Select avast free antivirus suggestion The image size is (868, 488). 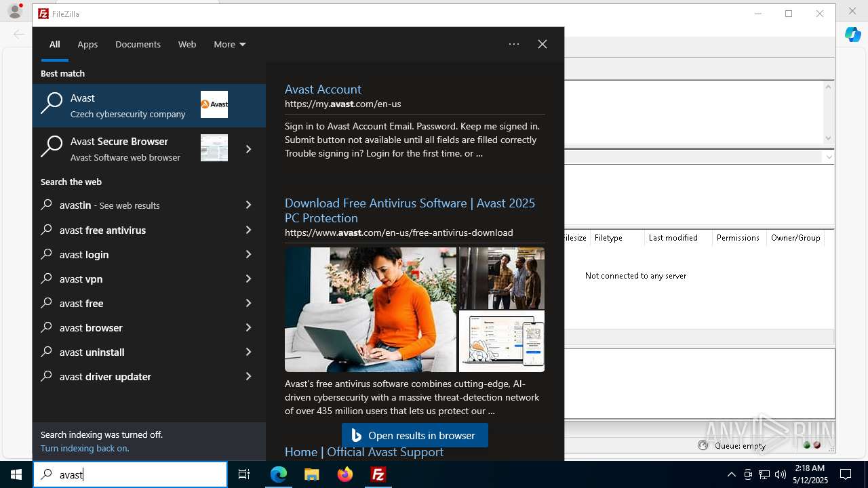149,230
